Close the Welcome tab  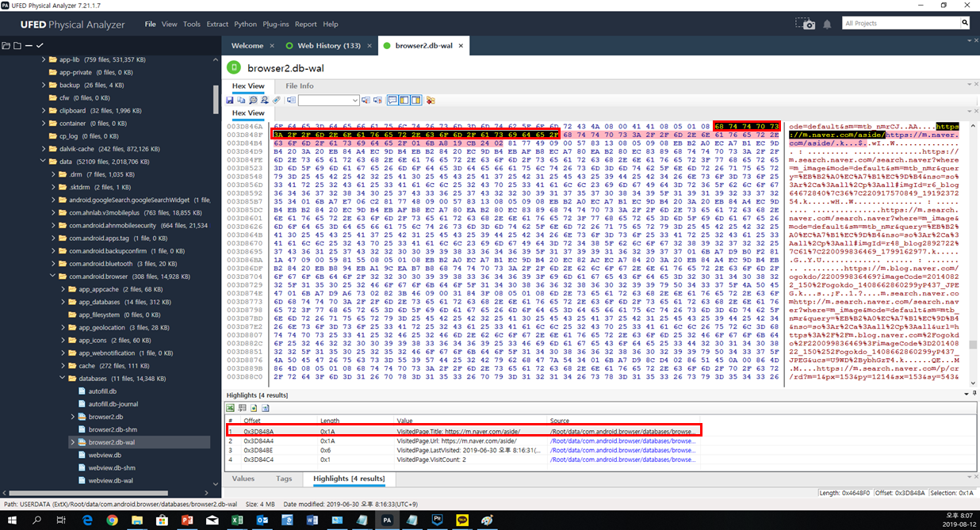[272, 46]
